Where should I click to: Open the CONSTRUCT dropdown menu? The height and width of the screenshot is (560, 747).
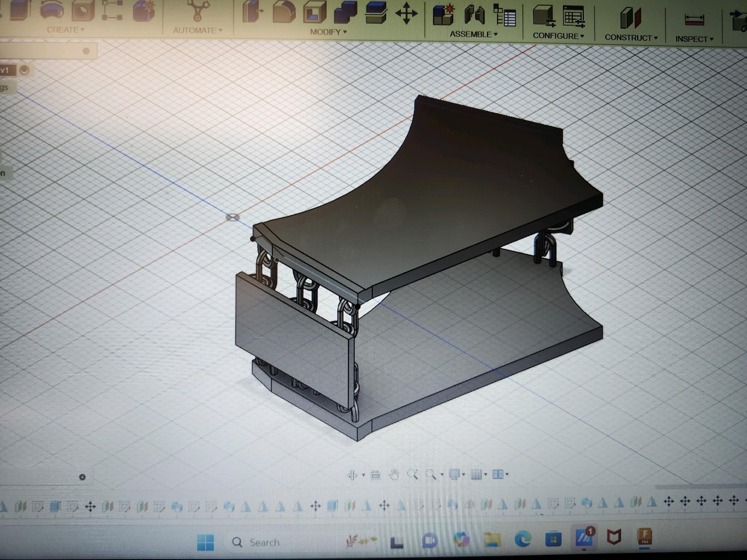[631, 37]
